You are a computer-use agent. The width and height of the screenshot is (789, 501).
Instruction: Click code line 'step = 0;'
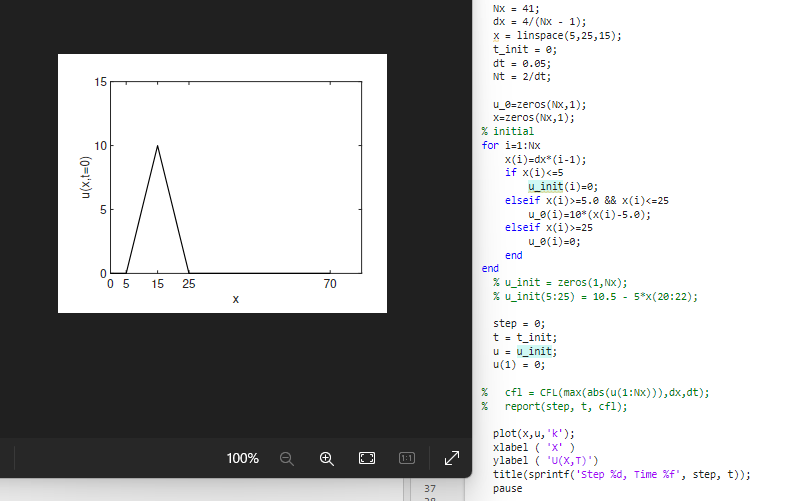(x=519, y=323)
